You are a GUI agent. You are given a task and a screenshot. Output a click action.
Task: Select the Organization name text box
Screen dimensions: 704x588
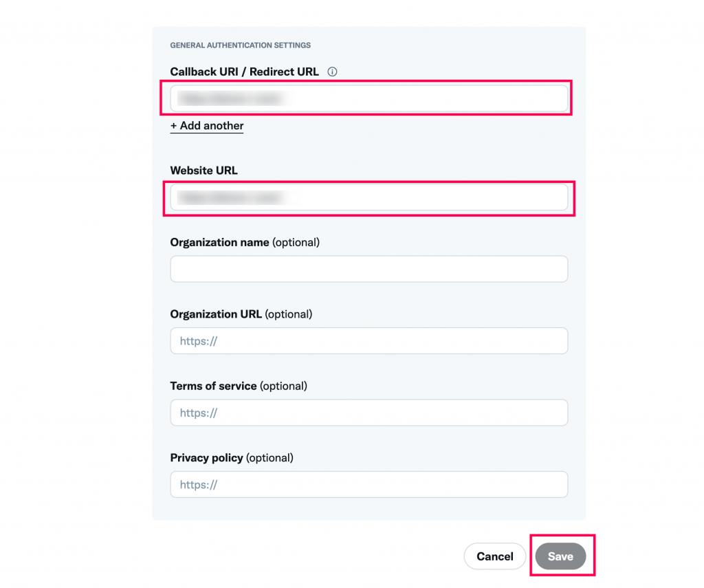point(369,269)
